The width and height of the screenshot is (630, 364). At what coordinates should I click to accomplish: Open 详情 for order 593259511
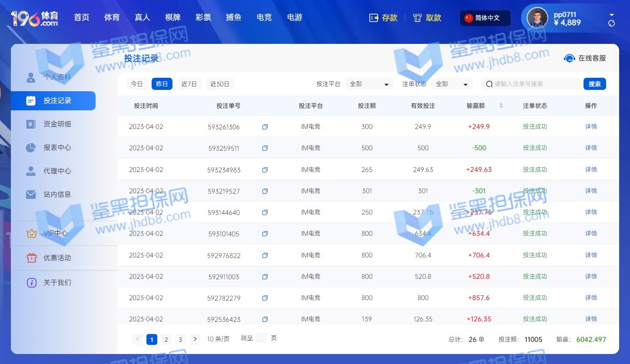point(591,148)
